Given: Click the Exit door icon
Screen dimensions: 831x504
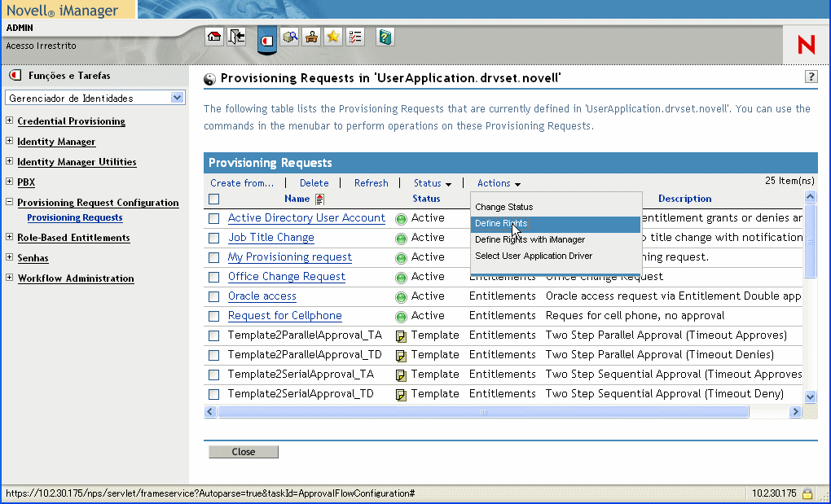Looking at the screenshot, I should (236, 37).
